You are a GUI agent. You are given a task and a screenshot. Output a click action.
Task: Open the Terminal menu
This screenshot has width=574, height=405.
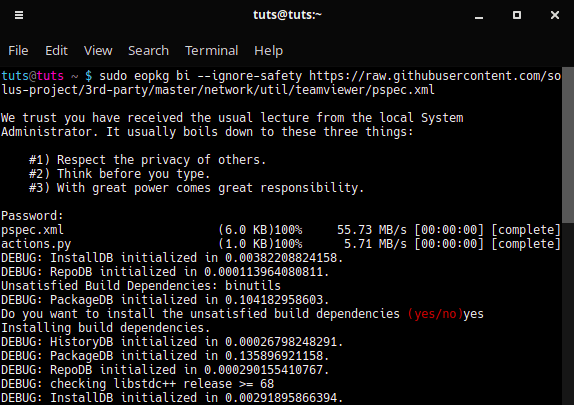click(212, 51)
